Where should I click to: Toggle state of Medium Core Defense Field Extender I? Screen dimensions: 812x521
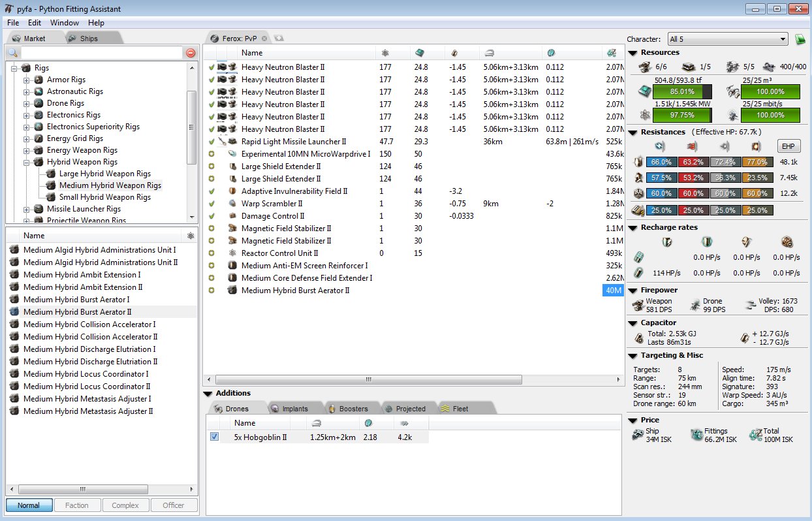click(x=211, y=278)
